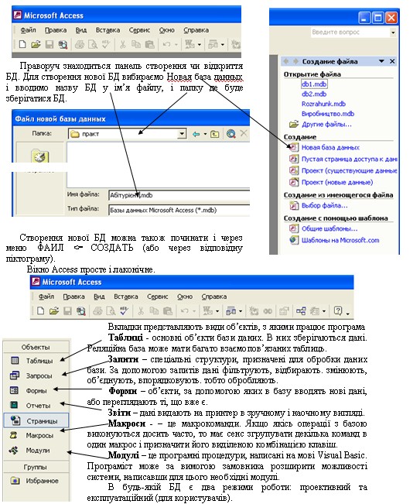The width and height of the screenshot is (420, 504).
Task: Click the green Back arrow in the file dialog
Action: pyautogui.click(x=196, y=134)
